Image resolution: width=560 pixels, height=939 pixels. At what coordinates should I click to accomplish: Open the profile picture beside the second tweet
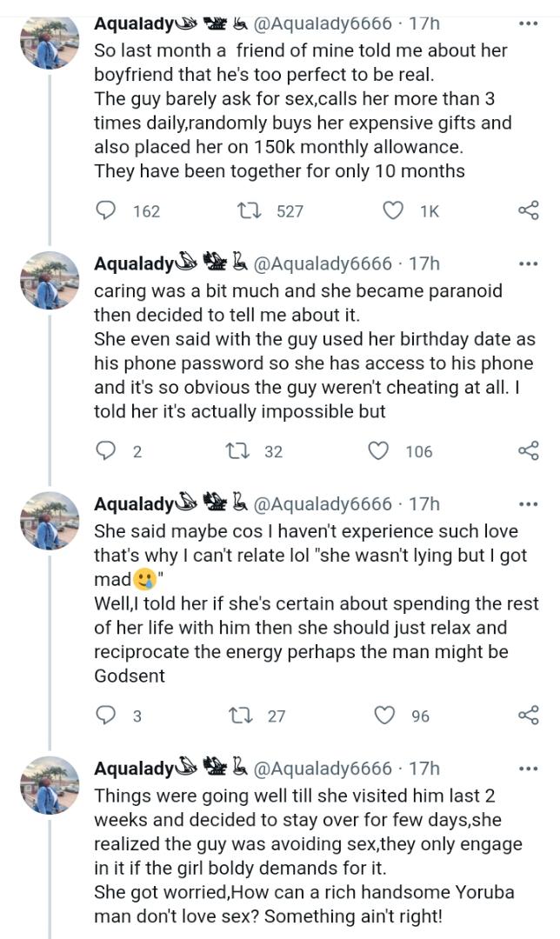pyautogui.click(x=50, y=280)
